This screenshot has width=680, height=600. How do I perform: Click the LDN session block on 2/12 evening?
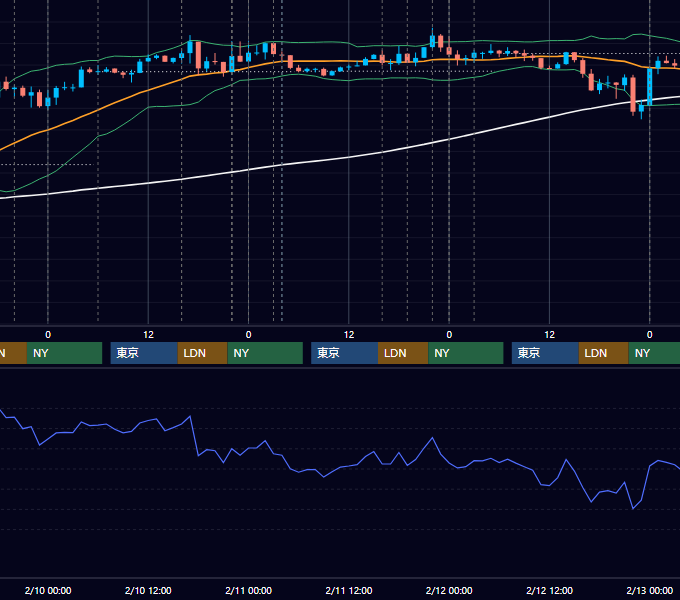tap(604, 353)
